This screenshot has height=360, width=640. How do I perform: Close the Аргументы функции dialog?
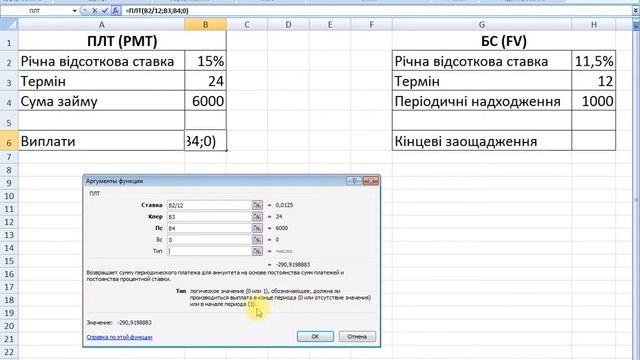click(x=371, y=180)
